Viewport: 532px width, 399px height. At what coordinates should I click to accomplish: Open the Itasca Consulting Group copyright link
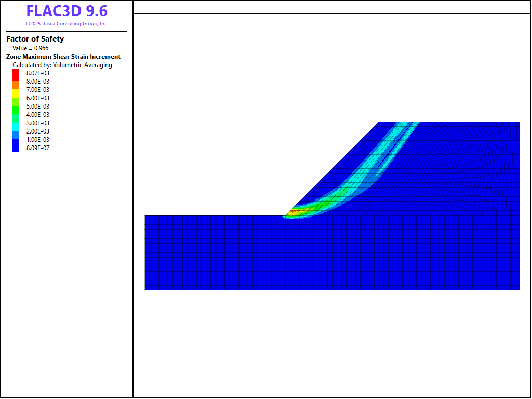[x=66, y=24]
